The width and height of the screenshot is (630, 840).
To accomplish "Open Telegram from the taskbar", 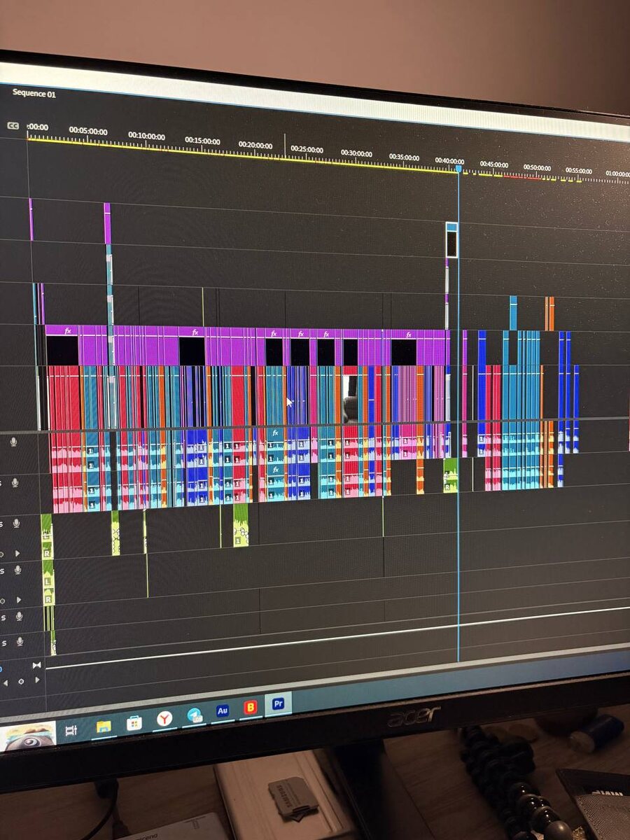I will (195, 715).
